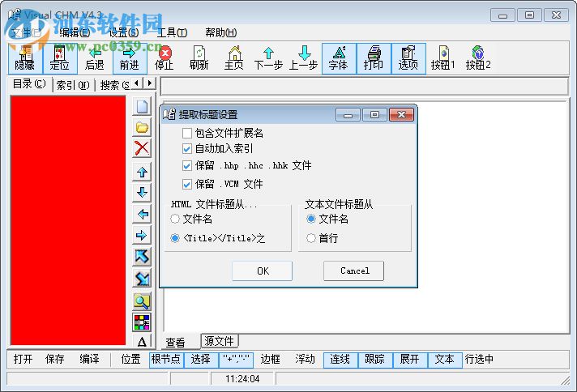Stop loading with the 停止 icon
This screenshot has height=392, width=577.
(x=165, y=58)
